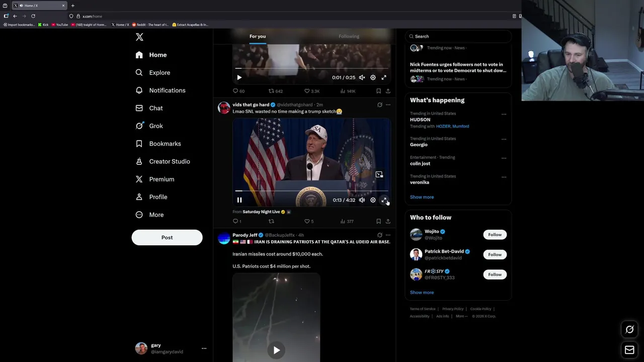This screenshot has width=644, height=362.
Task: Mute the SNL sketch video
Action: 362,200
